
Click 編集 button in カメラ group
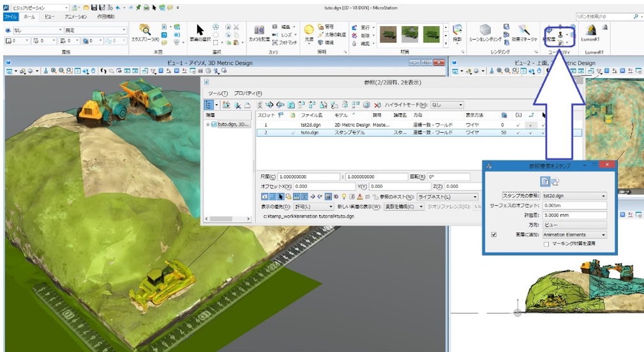point(285,27)
